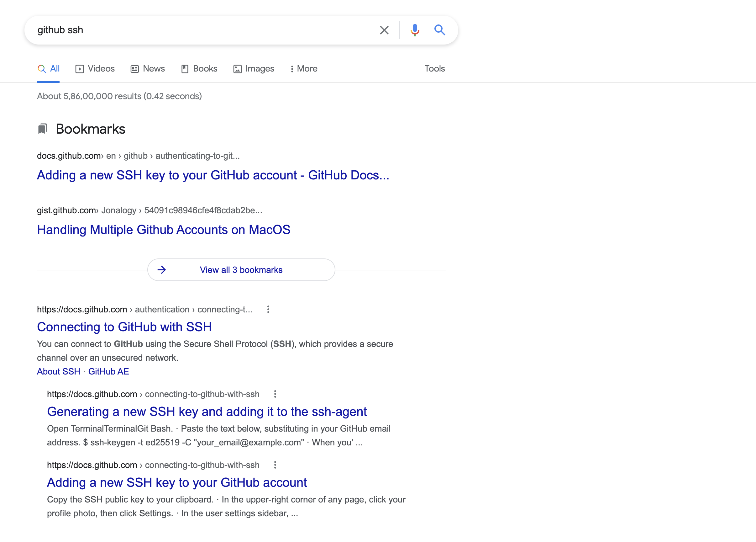Click the docs.github.com authentication connecting-t... URL
756x542 pixels.
click(145, 310)
